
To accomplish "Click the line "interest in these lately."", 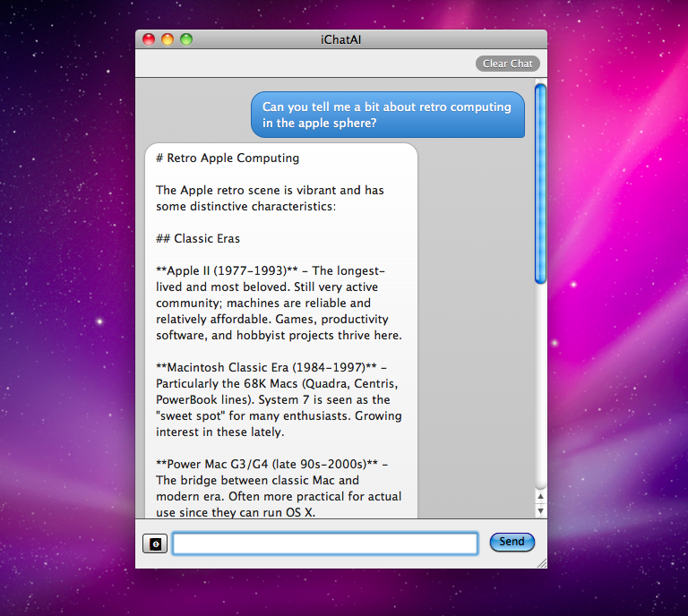I will pyautogui.click(x=220, y=432).
